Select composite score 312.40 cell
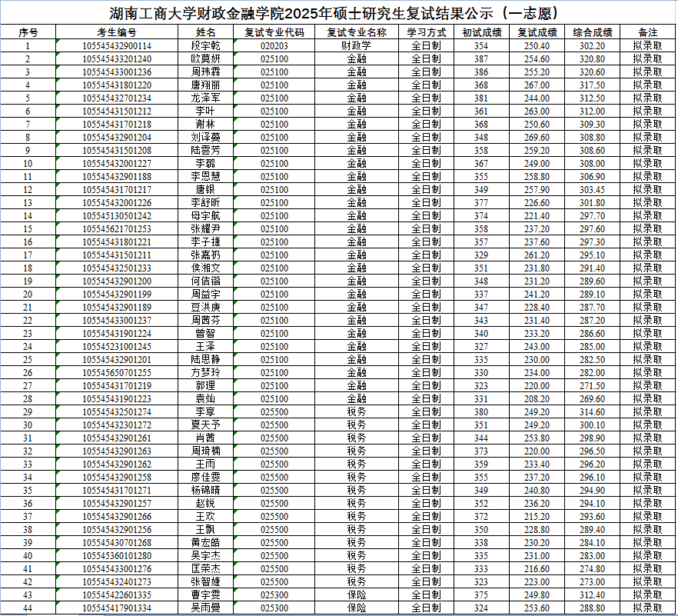The height and width of the screenshot is (616, 678). point(592,594)
